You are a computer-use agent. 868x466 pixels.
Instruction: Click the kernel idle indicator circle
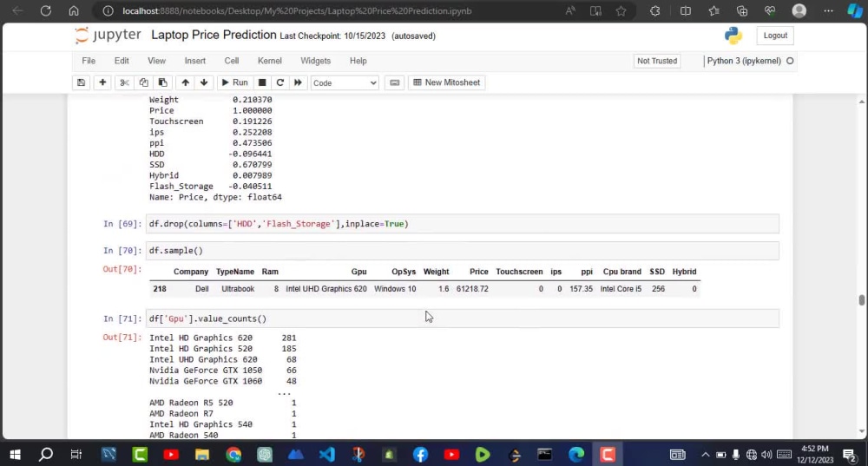pyautogui.click(x=790, y=61)
